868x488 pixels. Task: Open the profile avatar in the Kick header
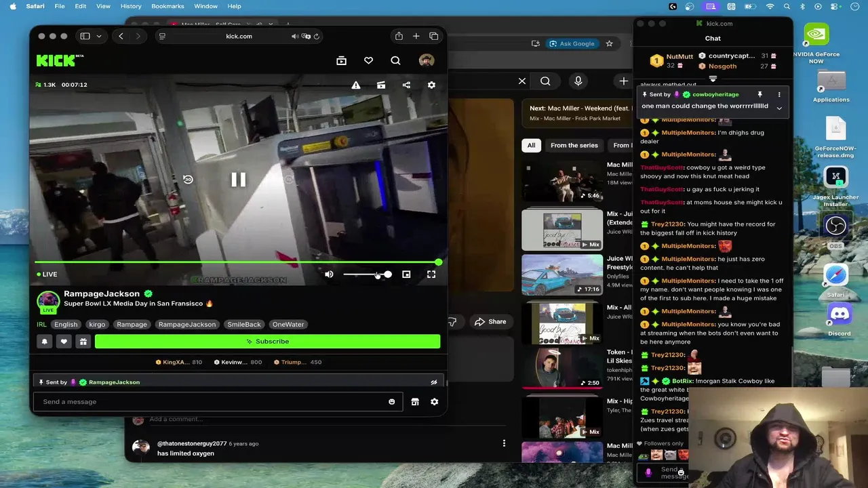coord(426,61)
